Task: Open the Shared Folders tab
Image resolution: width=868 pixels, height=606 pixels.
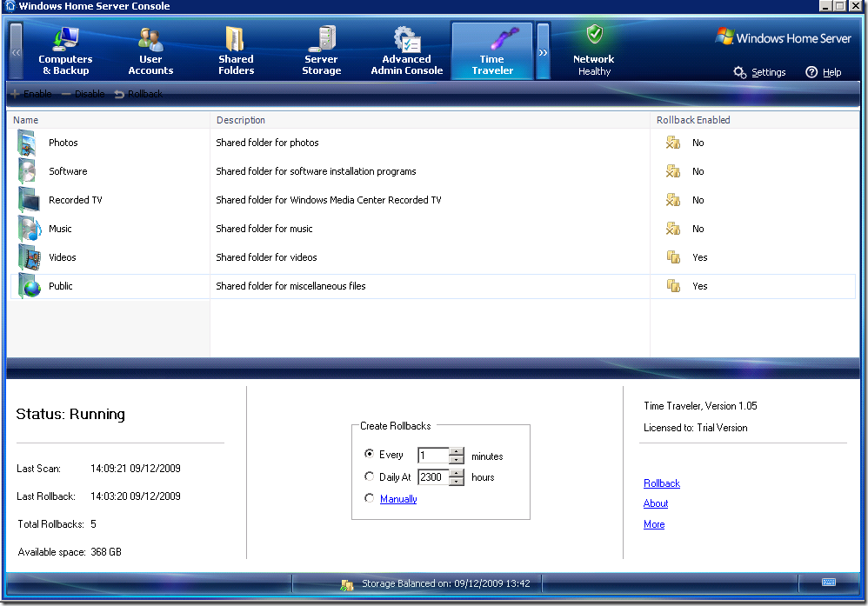Action: [236, 51]
